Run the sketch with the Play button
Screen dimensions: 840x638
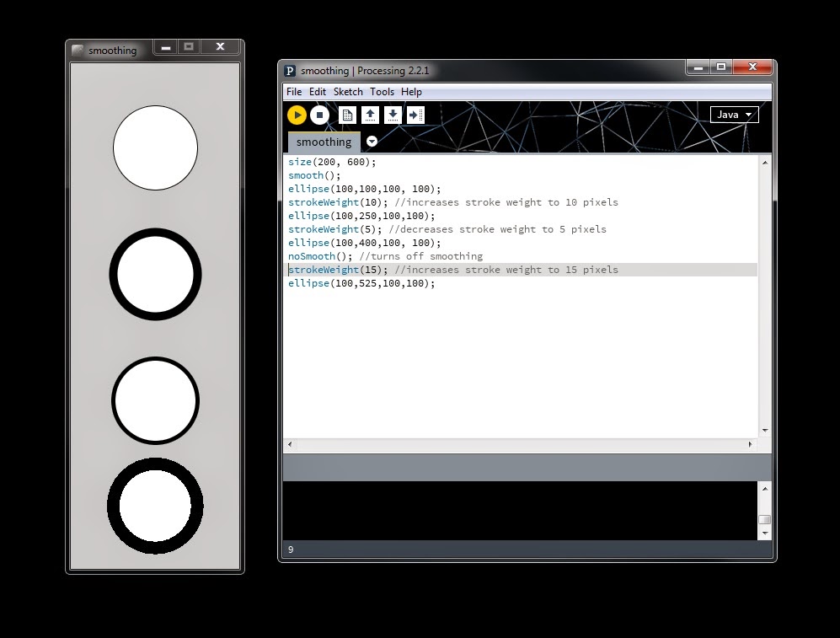(297, 115)
